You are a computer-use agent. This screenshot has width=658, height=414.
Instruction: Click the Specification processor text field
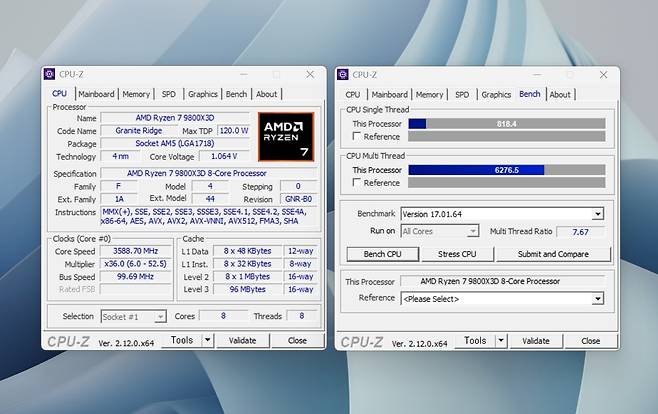coord(209,173)
